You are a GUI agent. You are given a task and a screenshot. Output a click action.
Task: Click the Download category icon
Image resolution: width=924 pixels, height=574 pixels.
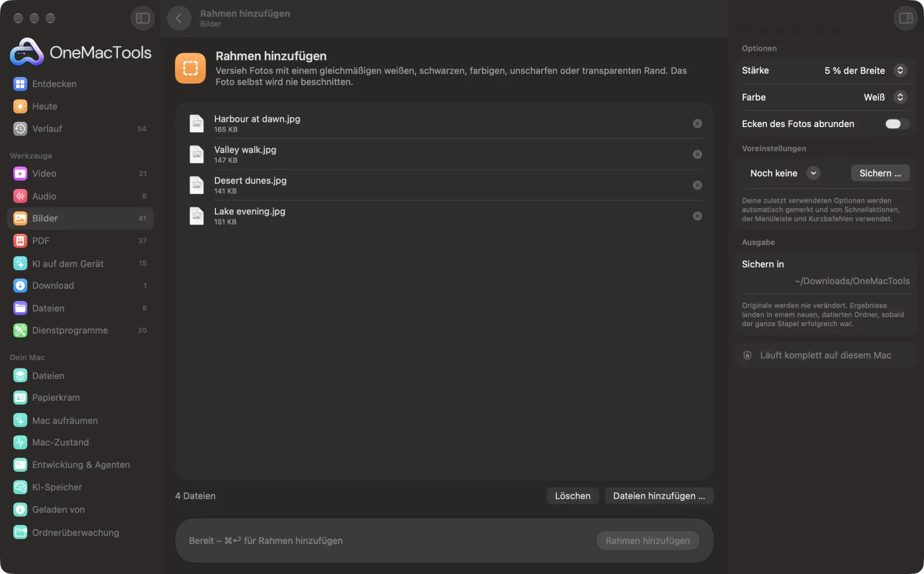pos(20,286)
